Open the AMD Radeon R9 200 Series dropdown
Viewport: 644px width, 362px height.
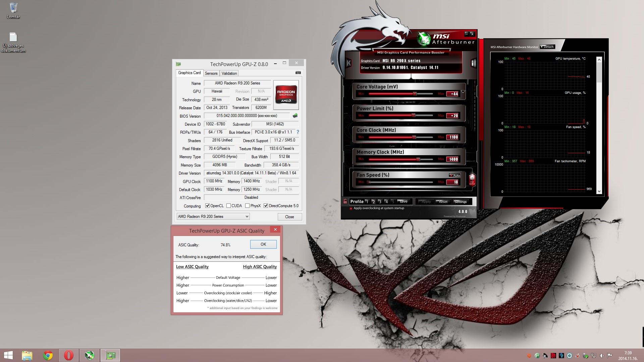[x=213, y=217]
